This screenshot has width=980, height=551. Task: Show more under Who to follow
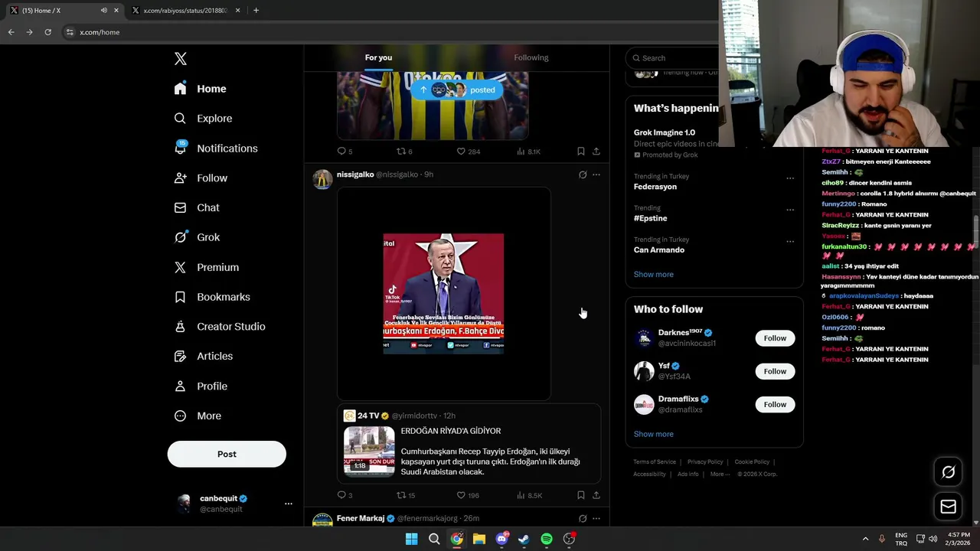[653, 434]
